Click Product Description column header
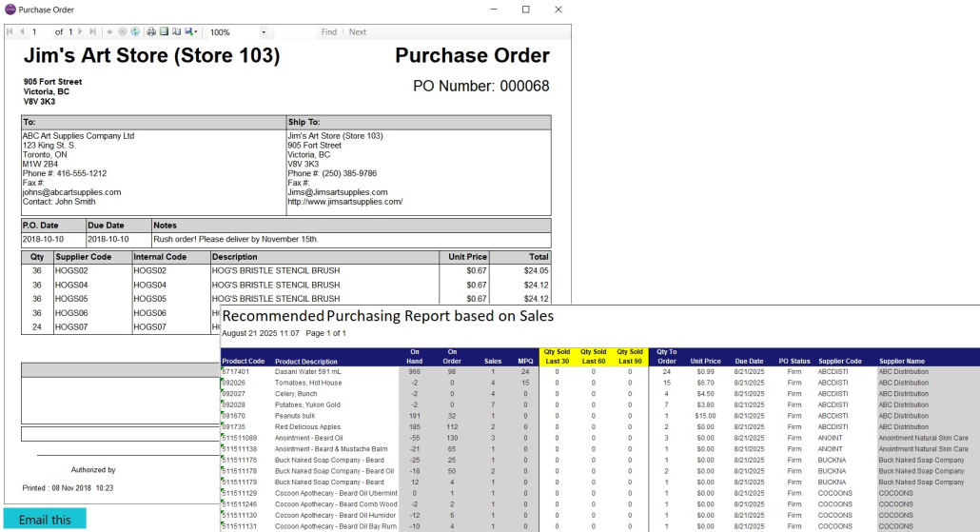 click(x=306, y=362)
